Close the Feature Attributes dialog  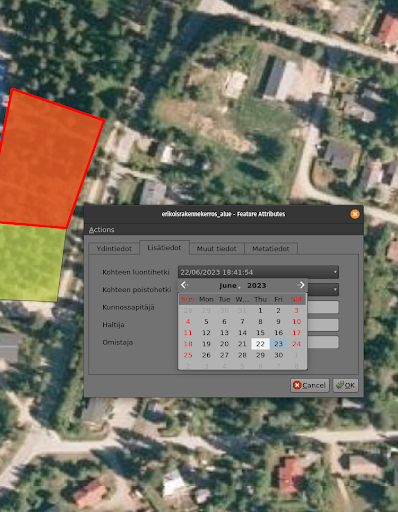coord(355,214)
